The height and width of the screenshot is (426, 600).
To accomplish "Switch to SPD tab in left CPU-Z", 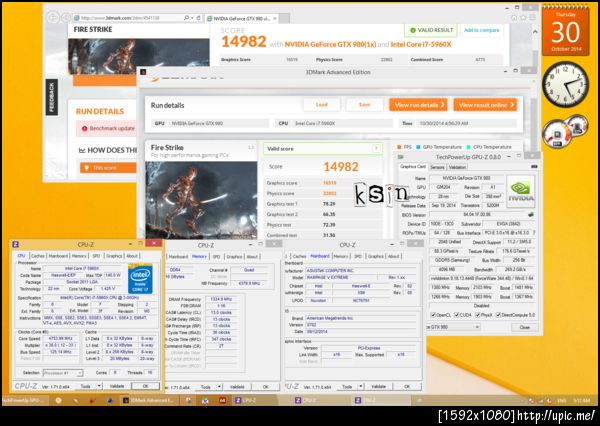I will click(96, 256).
